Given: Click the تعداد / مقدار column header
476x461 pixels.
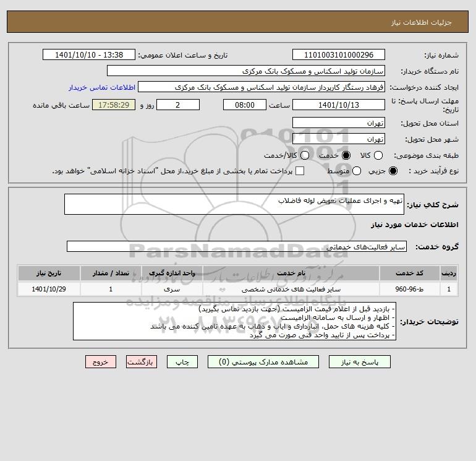Looking at the screenshot, I should [x=111, y=273].
